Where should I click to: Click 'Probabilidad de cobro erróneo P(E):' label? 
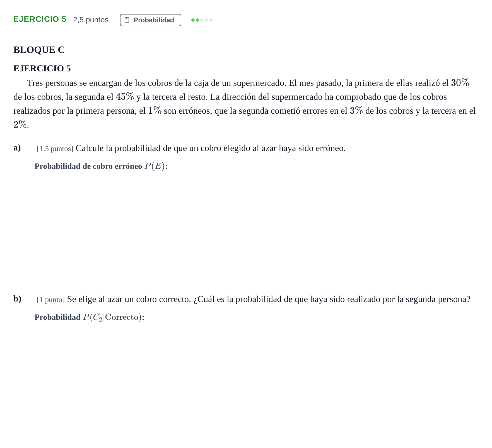point(101,166)
